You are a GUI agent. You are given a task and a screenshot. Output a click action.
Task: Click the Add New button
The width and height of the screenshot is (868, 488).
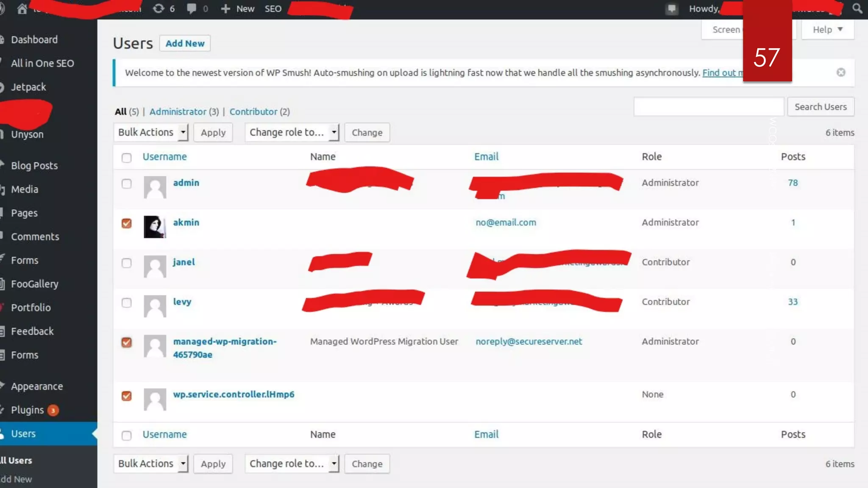tap(185, 43)
